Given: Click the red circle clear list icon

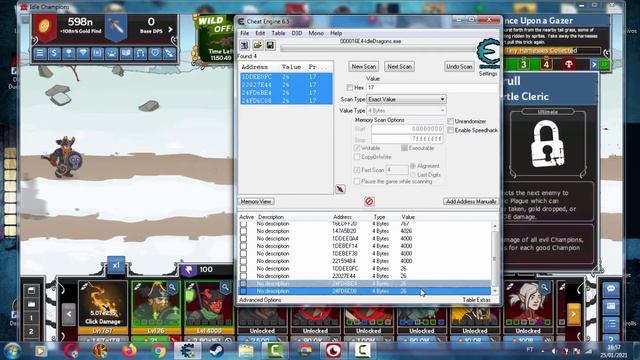Looking at the screenshot, I should [x=369, y=201].
